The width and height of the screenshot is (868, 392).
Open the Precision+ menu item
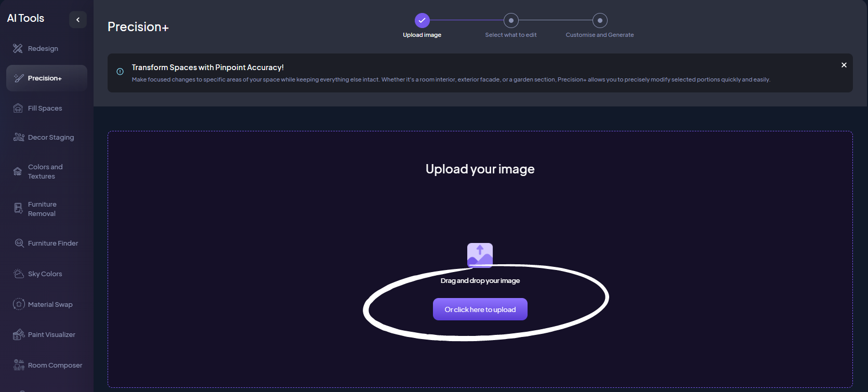click(x=46, y=78)
